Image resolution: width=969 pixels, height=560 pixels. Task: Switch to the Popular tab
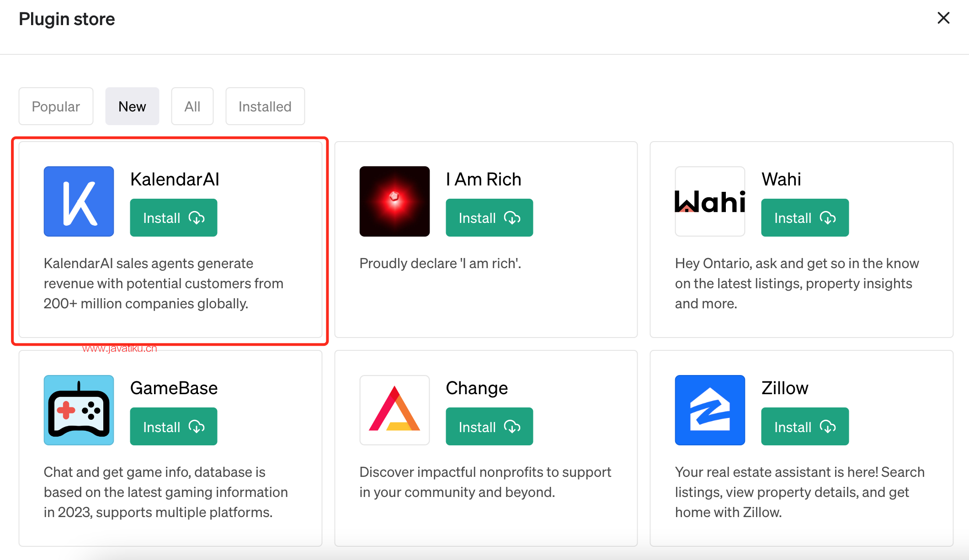(x=56, y=106)
